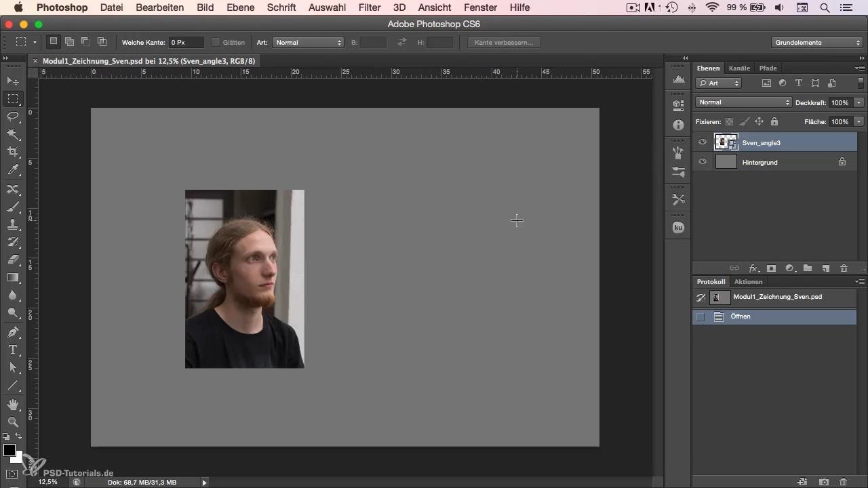Screen dimensions: 868x488
Task: Toggle visibility of Hintergrund layer
Action: click(x=703, y=162)
